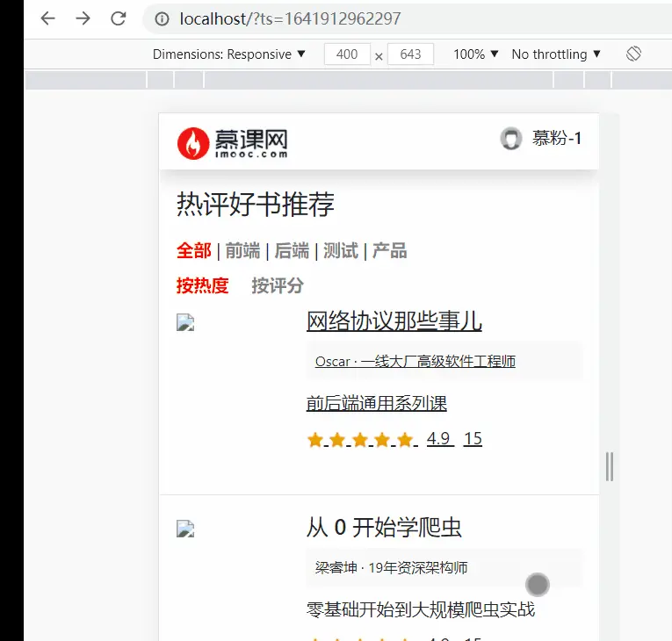Click the 从 0 开始学爬虫 title

[x=384, y=527]
